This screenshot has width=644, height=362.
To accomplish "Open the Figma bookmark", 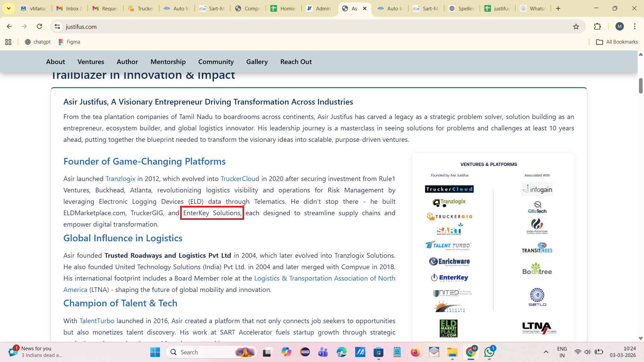I will tap(69, 42).
